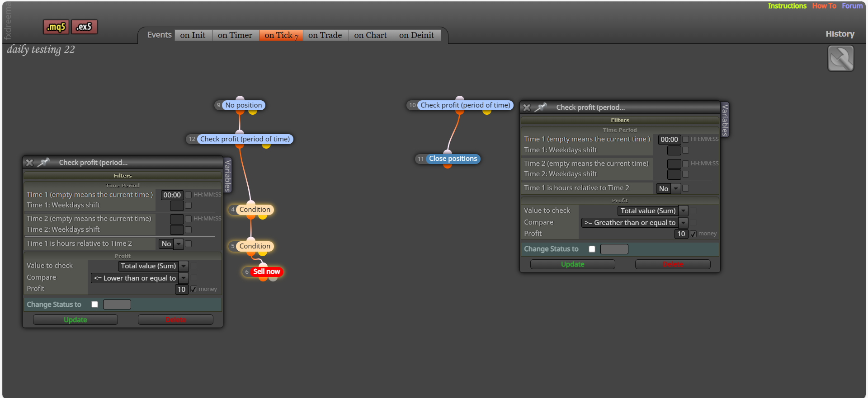Open Lower than or equal to dropdown

[x=140, y=278]
